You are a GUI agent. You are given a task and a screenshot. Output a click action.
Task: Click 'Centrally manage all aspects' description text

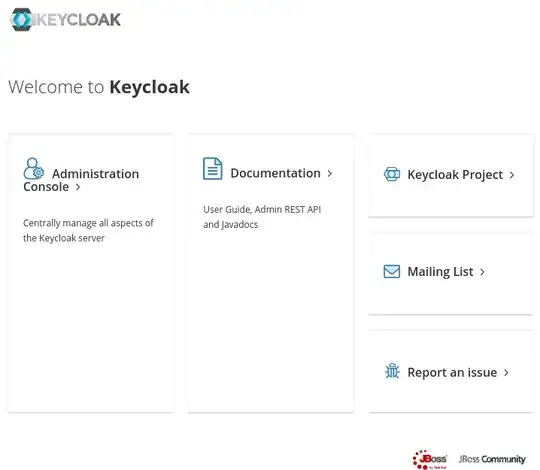88,230
